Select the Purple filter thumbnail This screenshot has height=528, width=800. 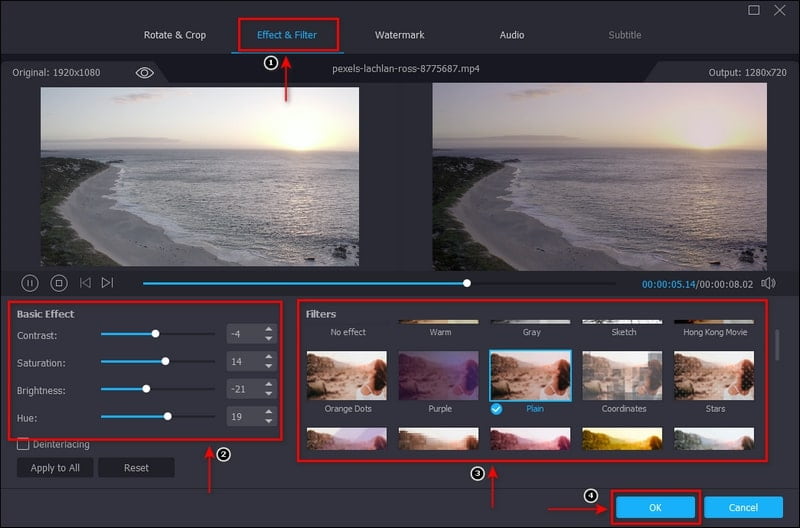coord(439,375)
